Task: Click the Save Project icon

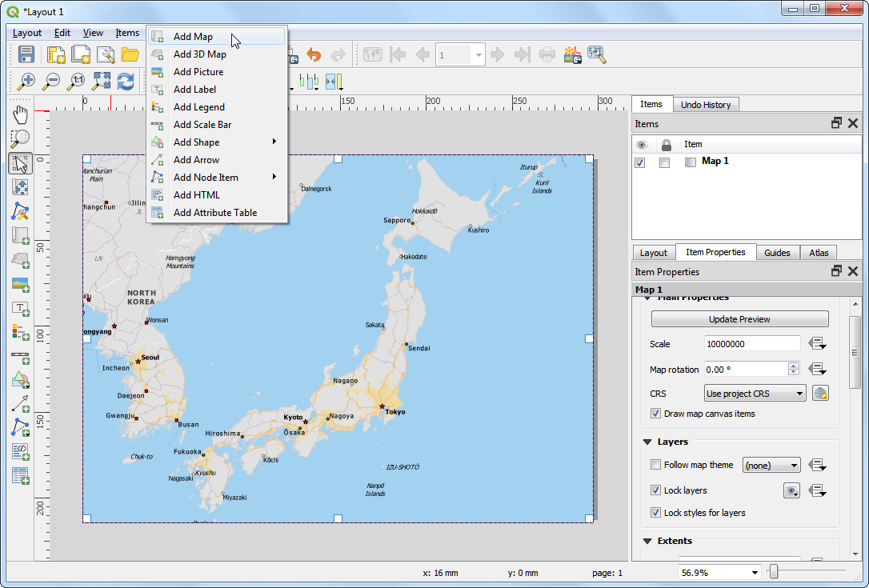Action: 26,55
